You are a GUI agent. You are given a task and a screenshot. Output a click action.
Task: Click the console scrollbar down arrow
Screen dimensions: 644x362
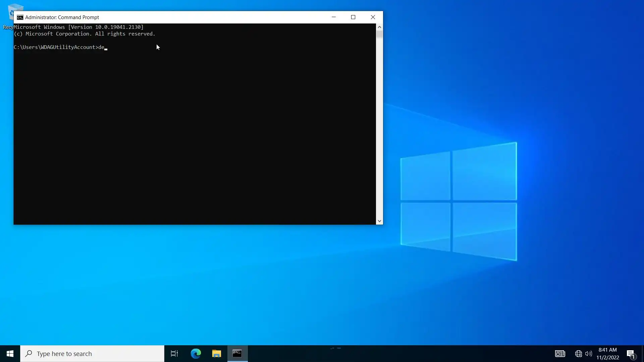click(379, 221)
